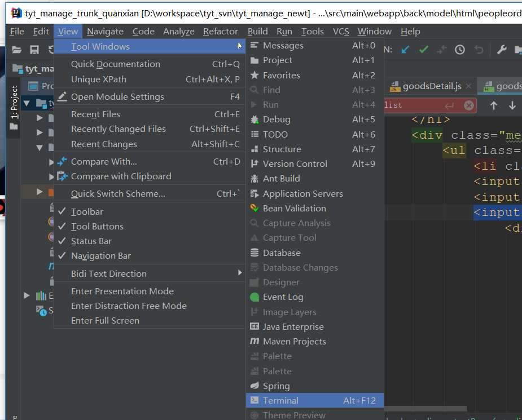Open the VCS menu
The width and height of the screenshot is (522, 420).
point(341,31)
